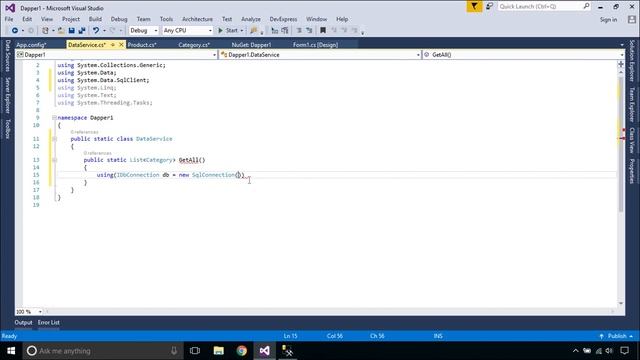
Task: Click the Find in Files icon
Action: click(x=254, y=31)
